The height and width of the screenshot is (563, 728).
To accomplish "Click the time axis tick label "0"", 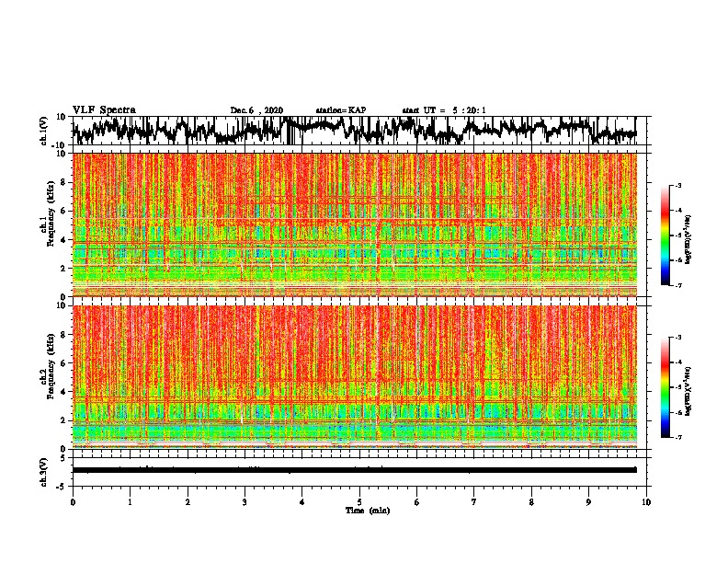I will click(73, 502).
